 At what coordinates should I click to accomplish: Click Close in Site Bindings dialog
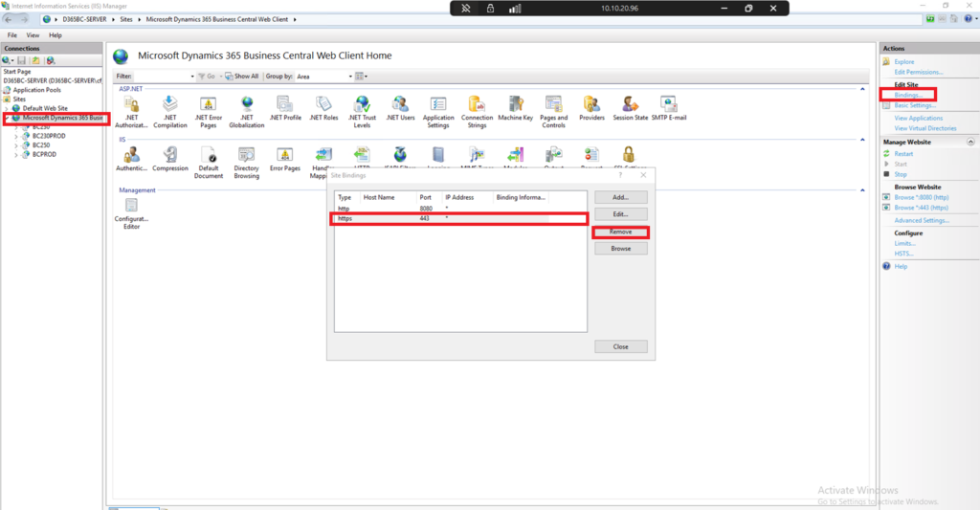pos(620,347)
